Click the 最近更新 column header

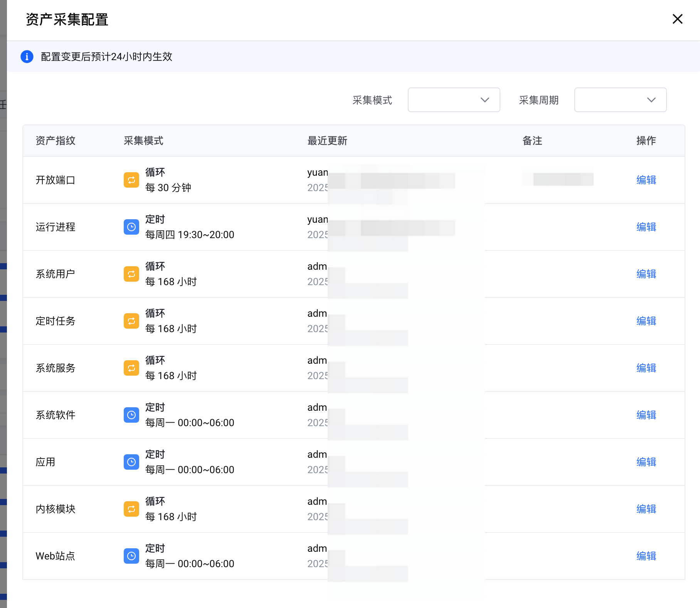coord(327,141)
